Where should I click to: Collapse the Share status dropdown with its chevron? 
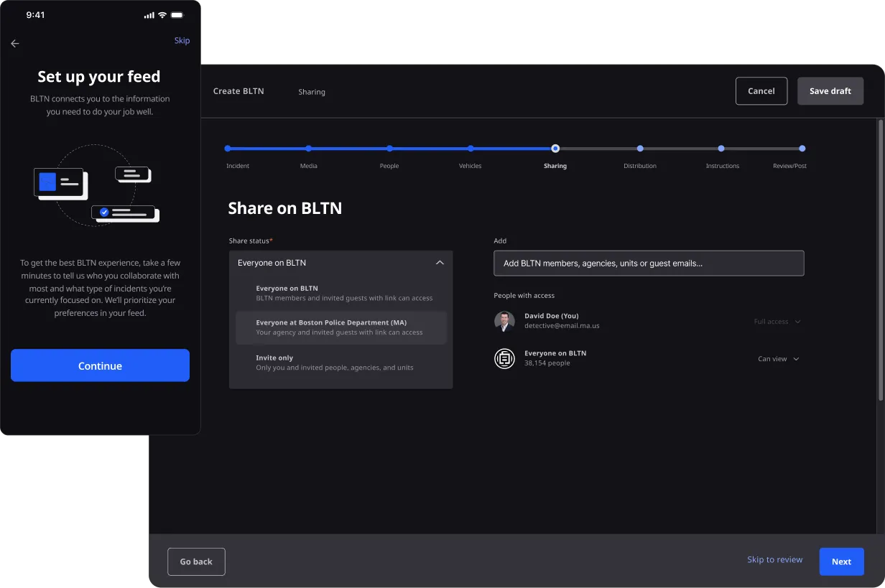pos(440,263)
